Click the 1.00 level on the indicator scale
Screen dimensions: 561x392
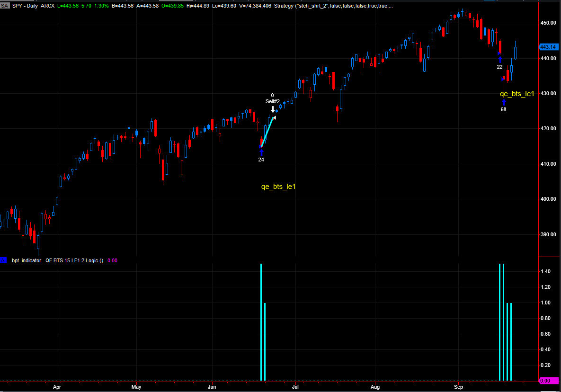click(545, 303)
